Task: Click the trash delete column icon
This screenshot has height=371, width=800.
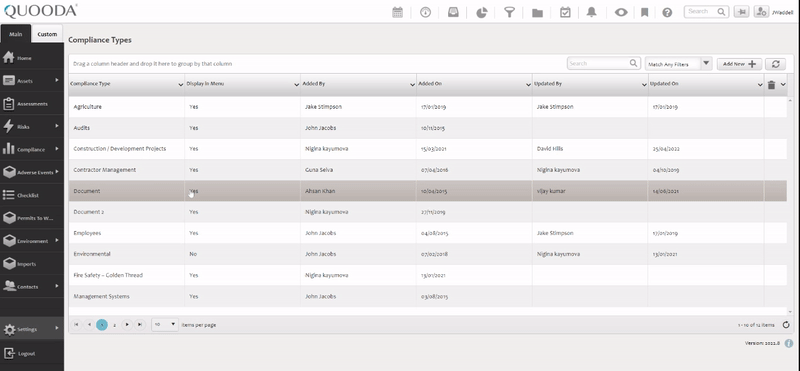Action: (x=771, y=85)
